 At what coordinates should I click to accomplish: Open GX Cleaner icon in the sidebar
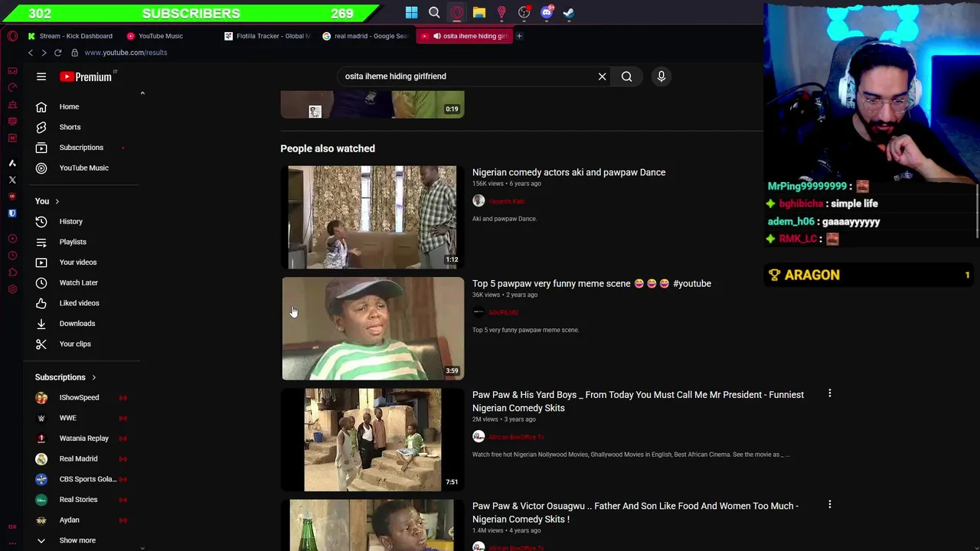12,104
